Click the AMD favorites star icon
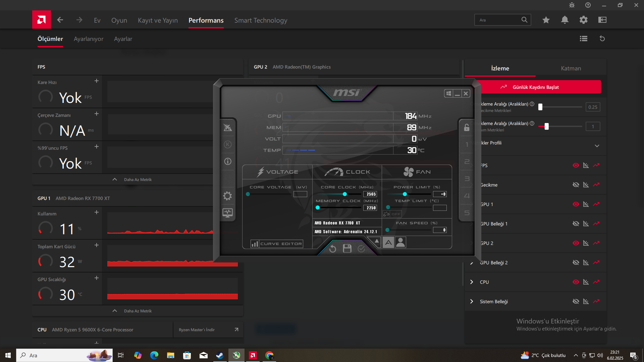Image resolution: width=644 pixels, height=362 pixels. [546, 20]
